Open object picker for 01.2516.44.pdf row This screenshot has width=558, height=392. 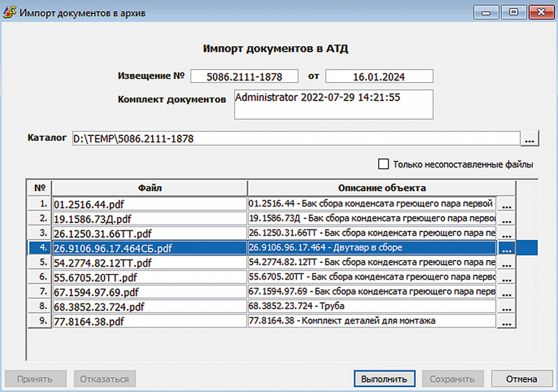click(x=506, y=204)
